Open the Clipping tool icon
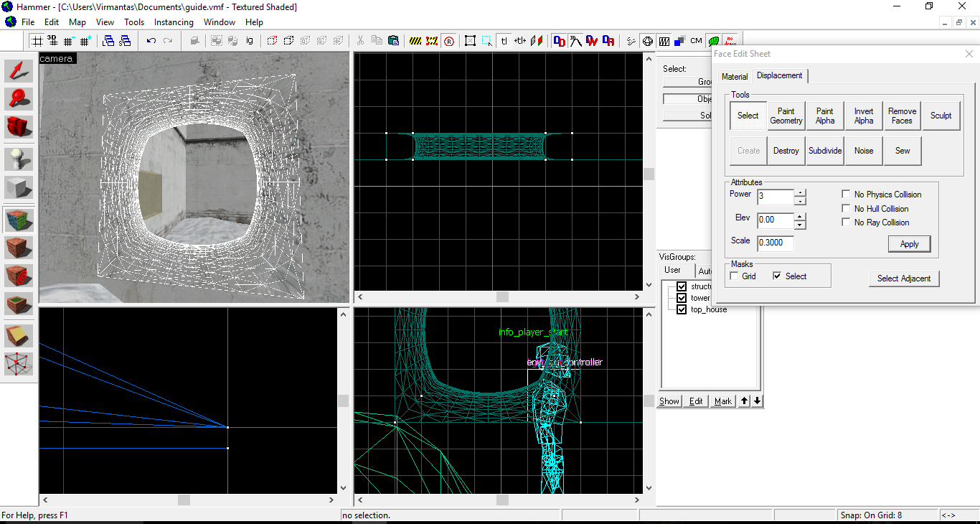This screenshot has height=524, width=980. click(19, 335)
